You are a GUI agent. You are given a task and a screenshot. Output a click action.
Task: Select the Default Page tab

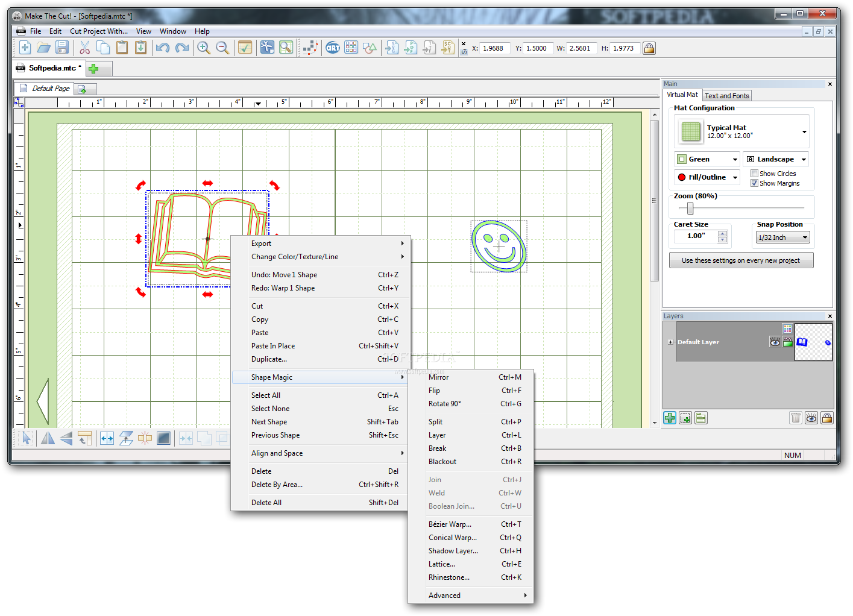(45, 89)
